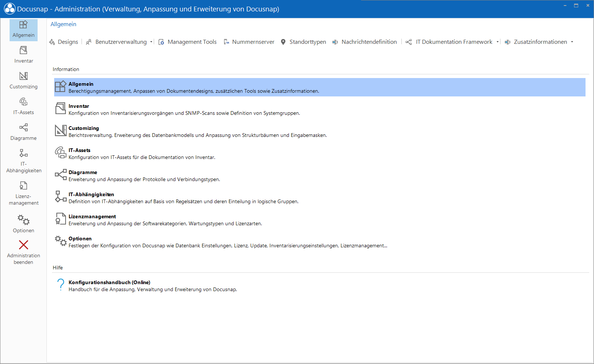Open Standorttypen toolbar item
Image resolution: width=594 pixels, height=364 pixels.
pyautogui.click(x=303, y=42)
